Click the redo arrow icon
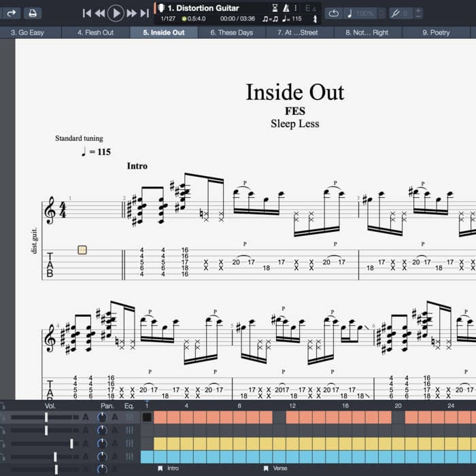Viewport: 476px width, 476px height. click(12, 13)
